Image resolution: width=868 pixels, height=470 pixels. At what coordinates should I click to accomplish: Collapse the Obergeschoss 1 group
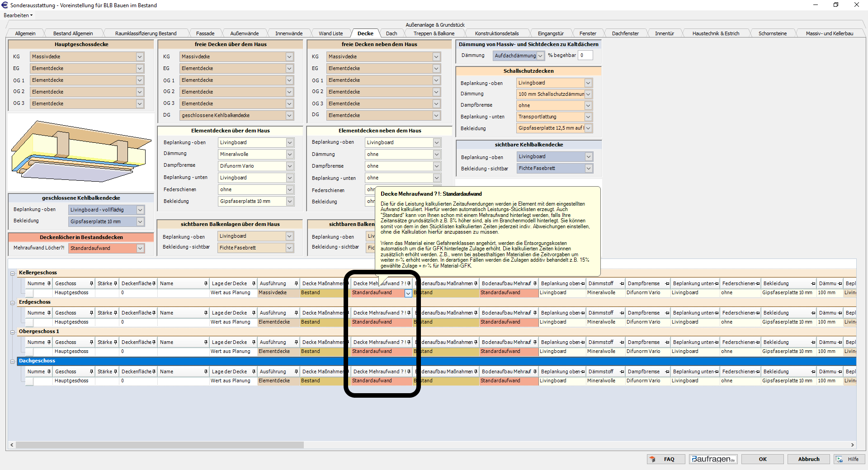point(13,332)
